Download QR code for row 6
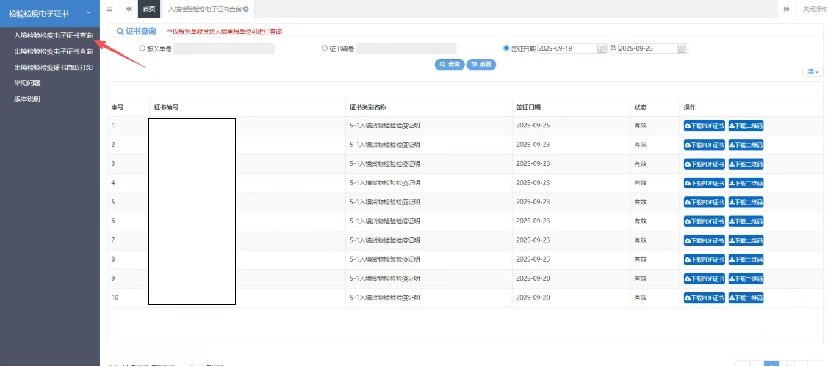This screenshot has width=829, height=367. point(746,221)
